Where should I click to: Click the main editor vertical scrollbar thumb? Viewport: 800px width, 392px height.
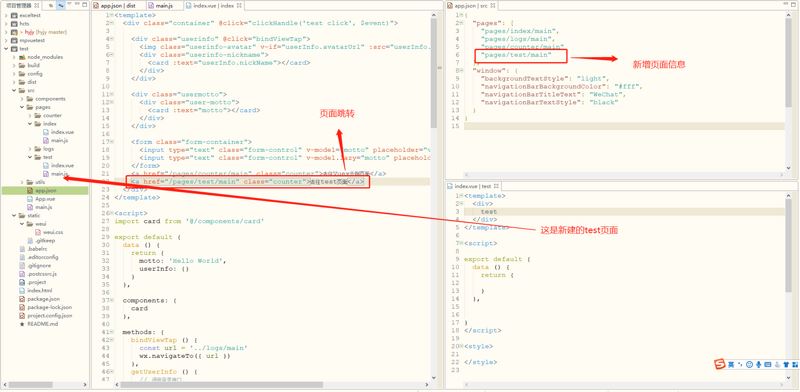(x=434, y=73)
